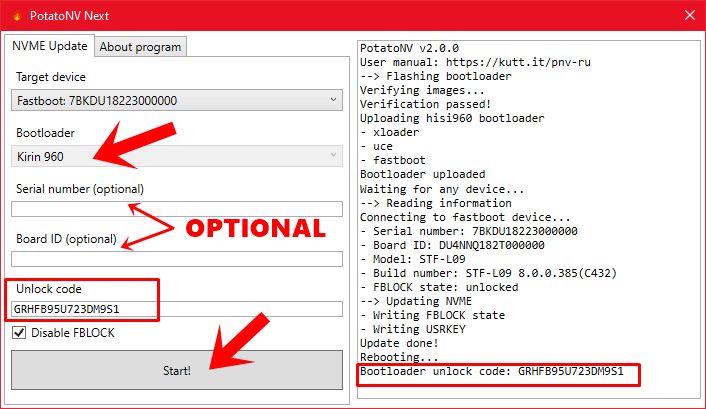The image size is (706, 409).
Task: Click the Serial number log entry
Action: (469, 231)
